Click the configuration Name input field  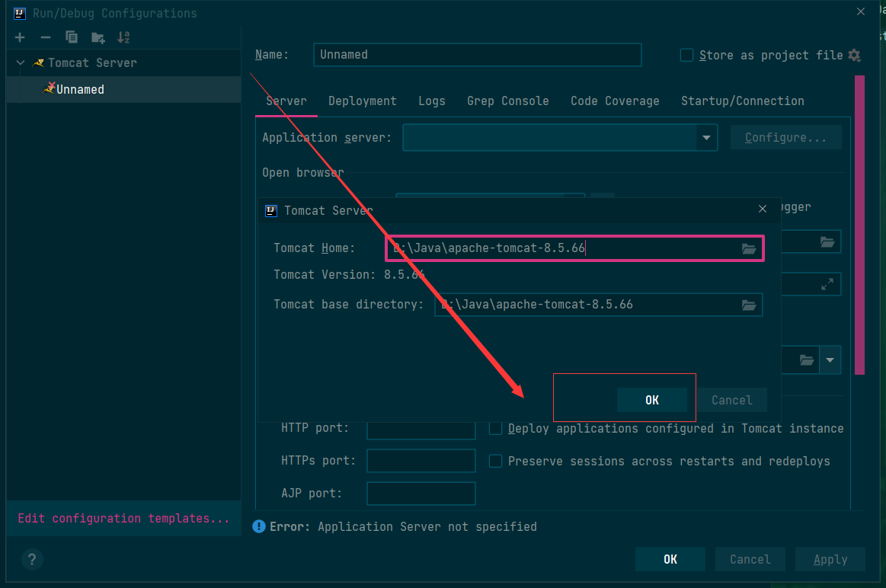478,55
